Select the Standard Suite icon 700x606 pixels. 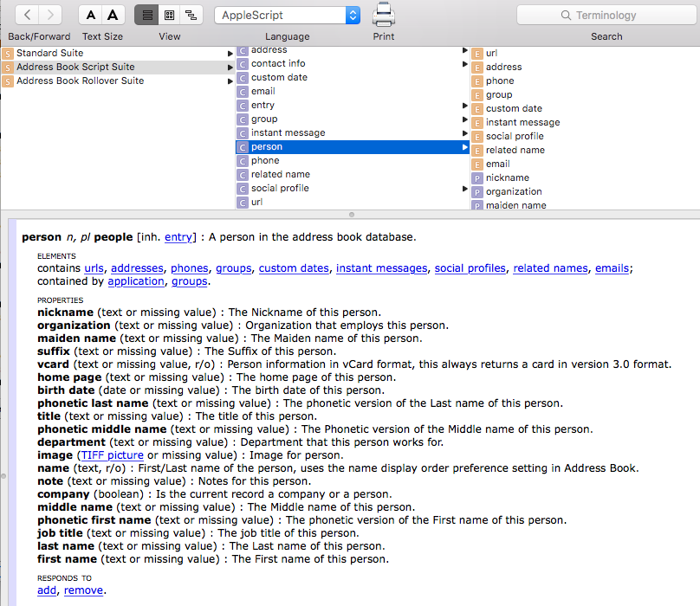[x=9, y=54]
